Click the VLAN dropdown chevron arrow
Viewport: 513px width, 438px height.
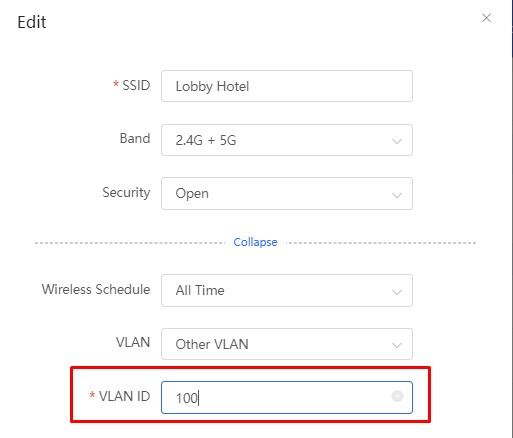coord(397,345)
